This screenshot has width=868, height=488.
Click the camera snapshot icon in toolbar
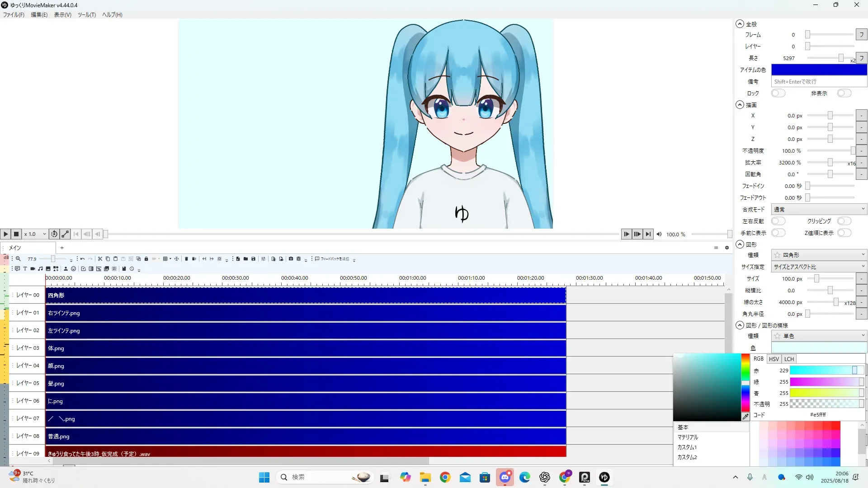click(x=291, y=259)
